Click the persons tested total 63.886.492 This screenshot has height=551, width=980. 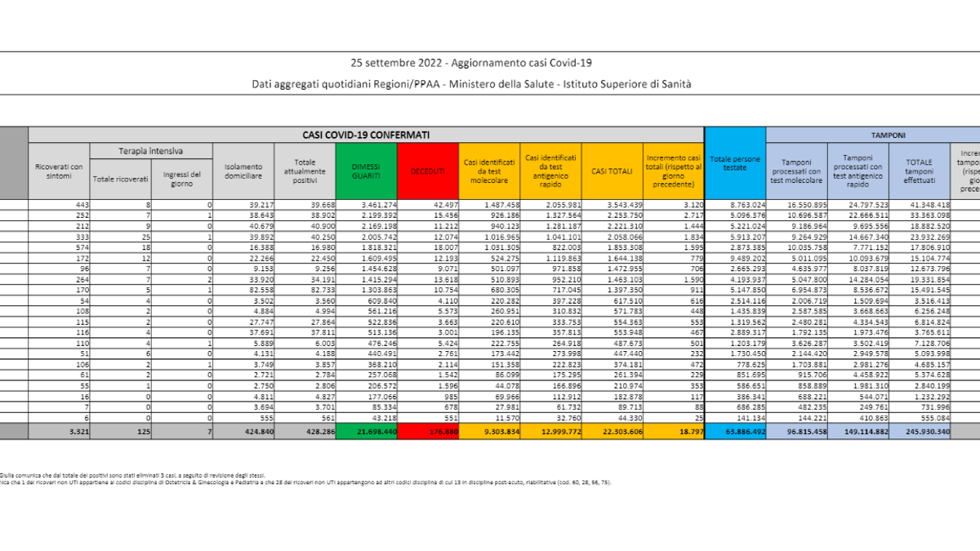click(735, 431)
